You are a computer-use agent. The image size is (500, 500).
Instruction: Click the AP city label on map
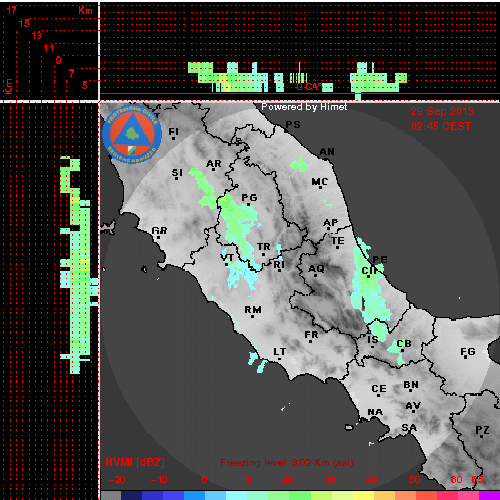331,222
